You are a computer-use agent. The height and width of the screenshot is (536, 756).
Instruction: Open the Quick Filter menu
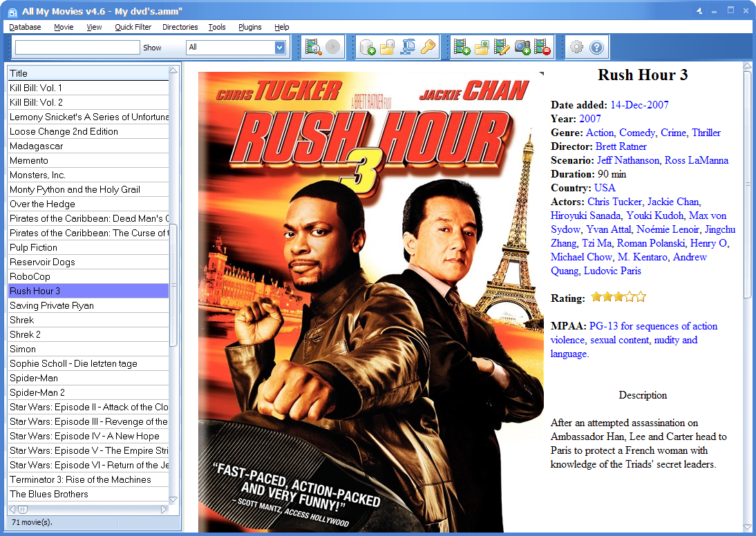[x=133, y=27]
